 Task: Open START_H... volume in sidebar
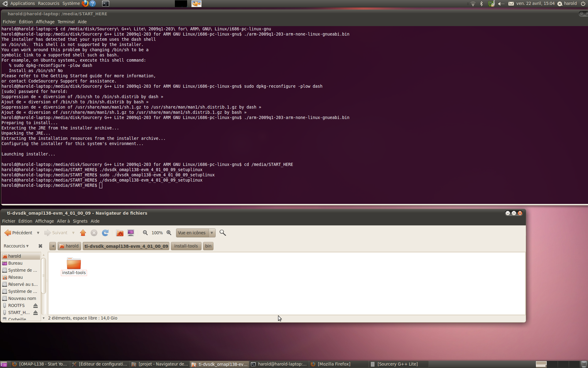pyautogui.click(x=16, y=312)
